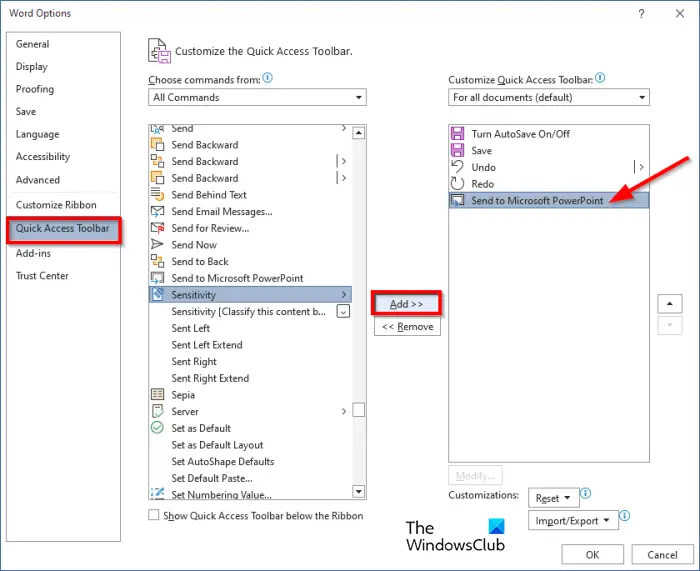Click the Cancel button
The width and height of the screenshot is (700, 571).
click(662, 554)
